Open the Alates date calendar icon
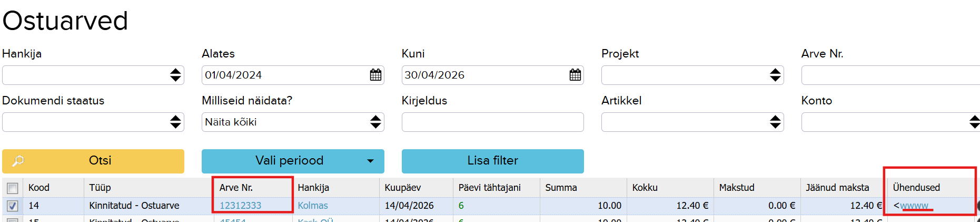980x222 pixels. 375,75
